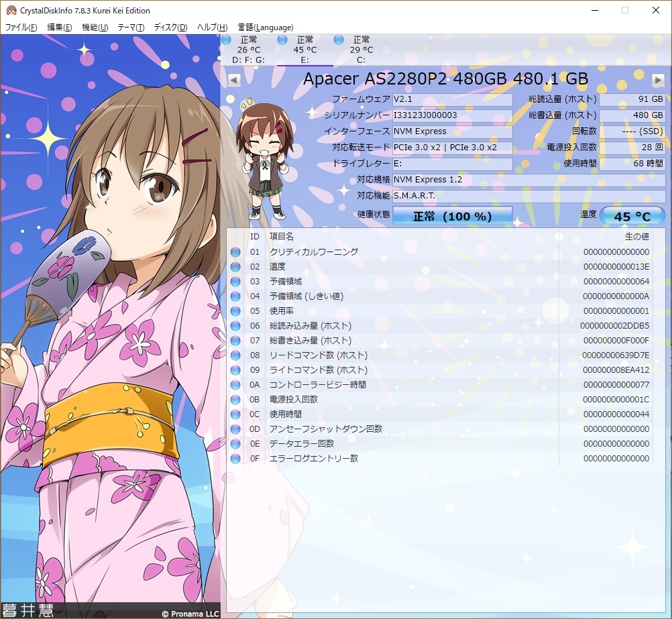The width and height of the screenshot is (672, 619).
Task: Go to next disk with right arrow
Action: 658,80
